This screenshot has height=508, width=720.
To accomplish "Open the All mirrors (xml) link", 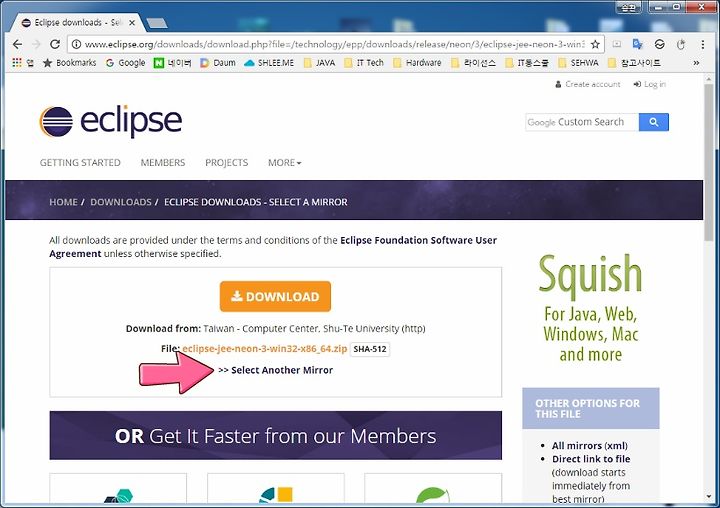I will (590, 446).
